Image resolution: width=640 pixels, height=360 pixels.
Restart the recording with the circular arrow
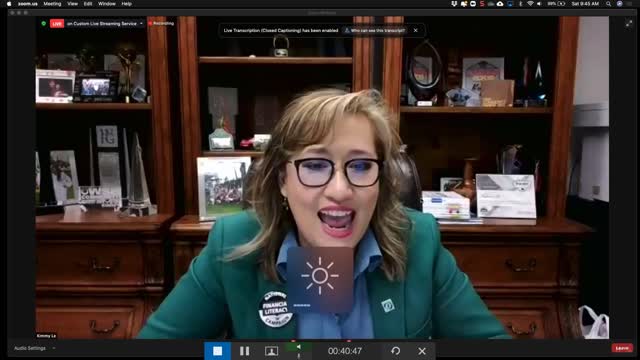click(x=396, y=351)
